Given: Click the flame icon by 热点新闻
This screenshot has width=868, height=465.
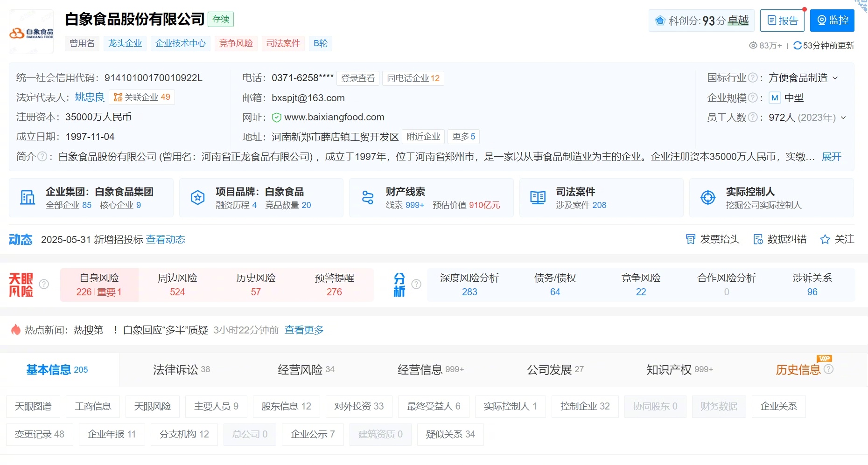Looking at the screenshot, I should (16, 330).
